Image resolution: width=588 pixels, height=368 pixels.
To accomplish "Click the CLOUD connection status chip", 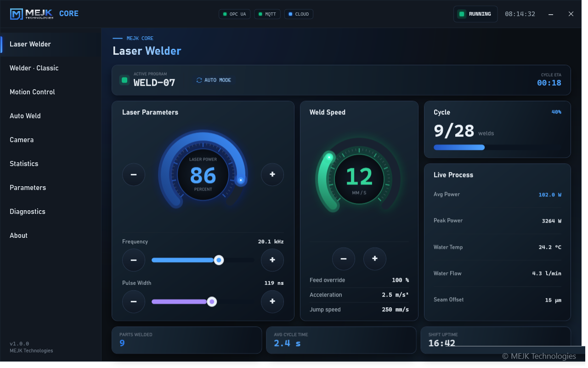I will click(299, 14).
